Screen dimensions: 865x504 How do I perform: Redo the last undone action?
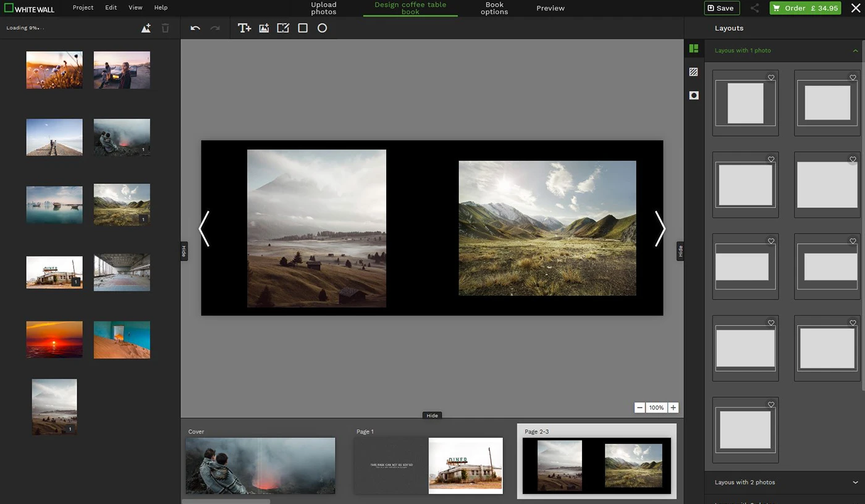215,28
